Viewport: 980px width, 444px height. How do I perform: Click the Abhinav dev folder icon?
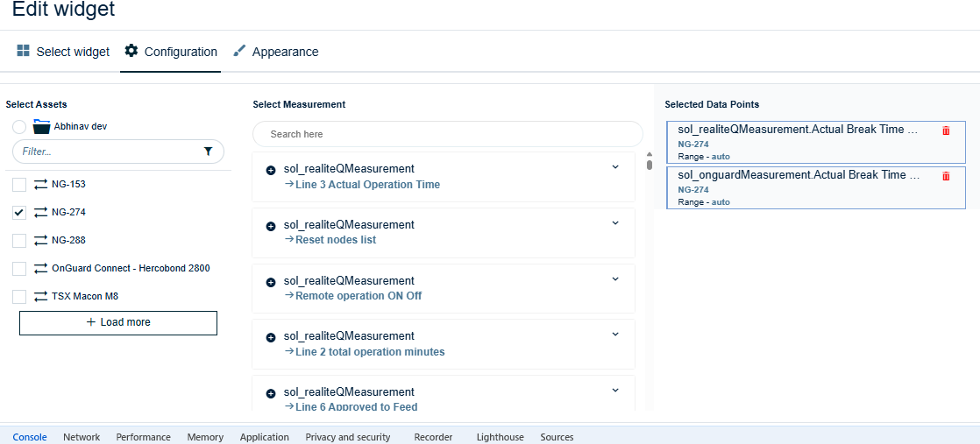tap(41, 127)
